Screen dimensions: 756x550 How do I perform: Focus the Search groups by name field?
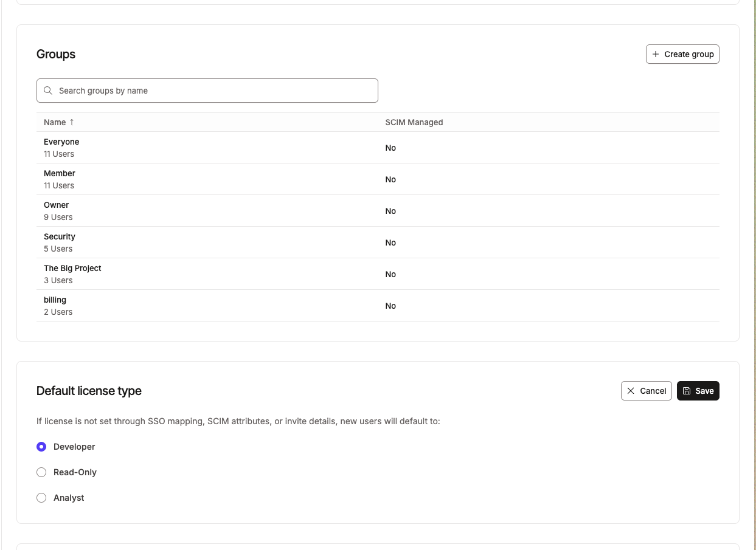207,91
